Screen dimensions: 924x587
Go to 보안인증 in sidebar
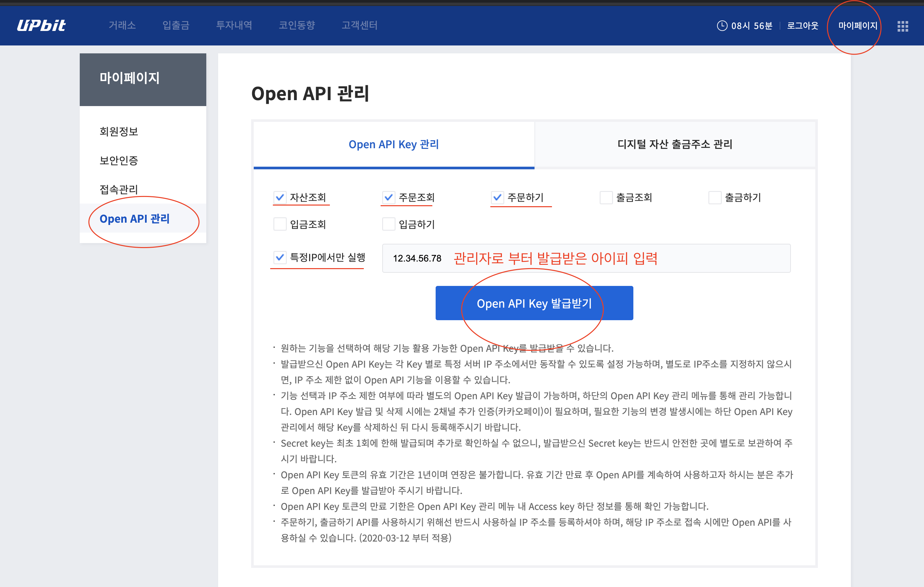tap(119, 160)
